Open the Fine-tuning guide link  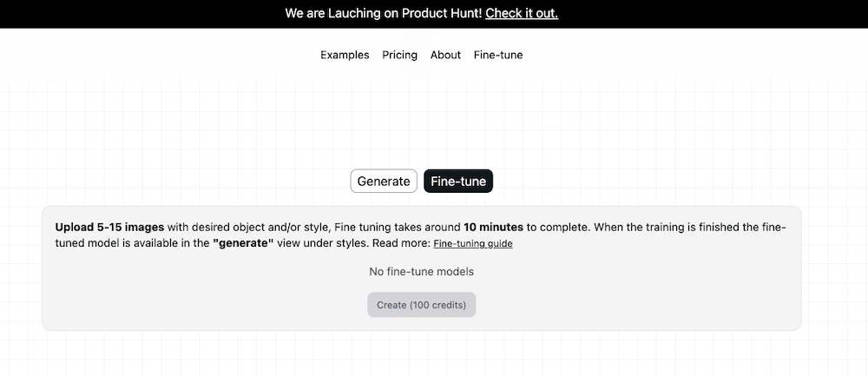coord(473,244)
